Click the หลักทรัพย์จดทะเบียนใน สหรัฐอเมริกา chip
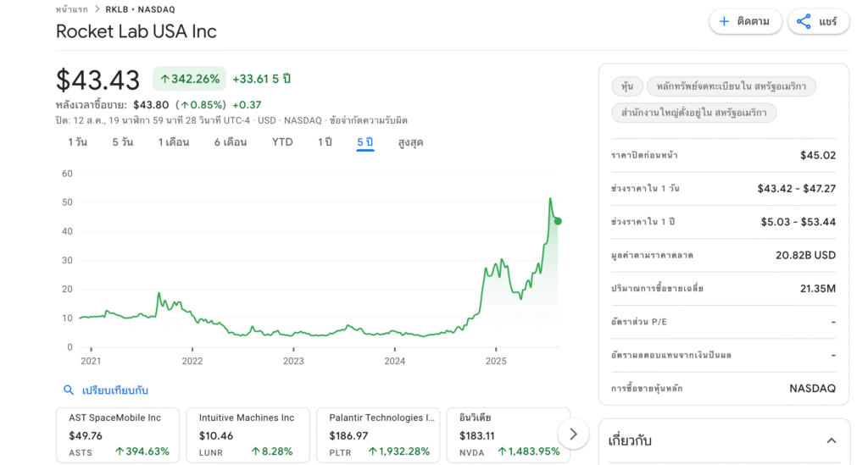The width and height of the screenshot is (868, 465). coord(732,86)
